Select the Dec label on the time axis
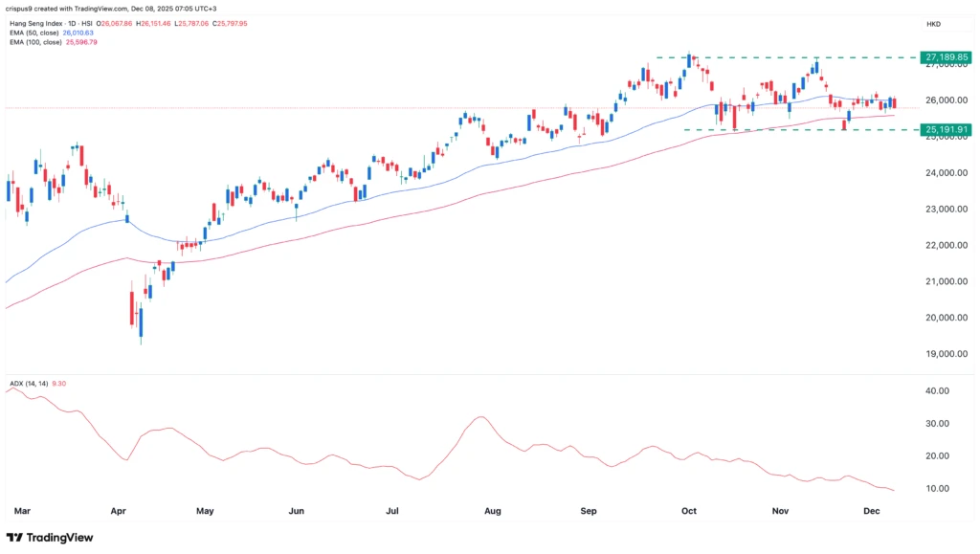 point(871,511)
